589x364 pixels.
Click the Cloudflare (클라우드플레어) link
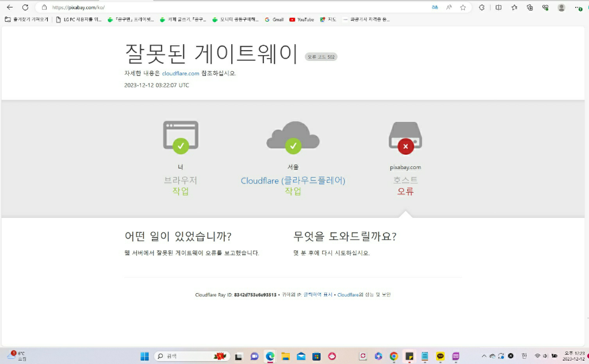[x=293, y=181]
